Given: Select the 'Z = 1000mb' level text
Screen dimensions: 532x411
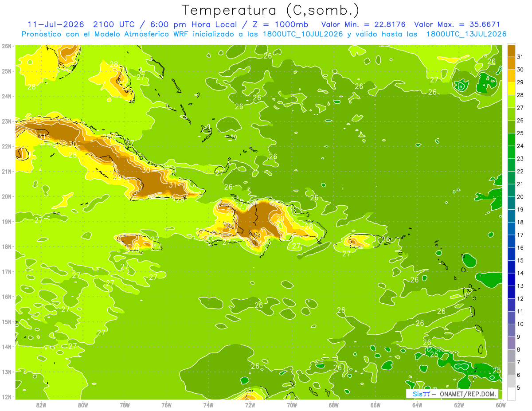Looking at the screenshot, I should [x=280, y=24].
